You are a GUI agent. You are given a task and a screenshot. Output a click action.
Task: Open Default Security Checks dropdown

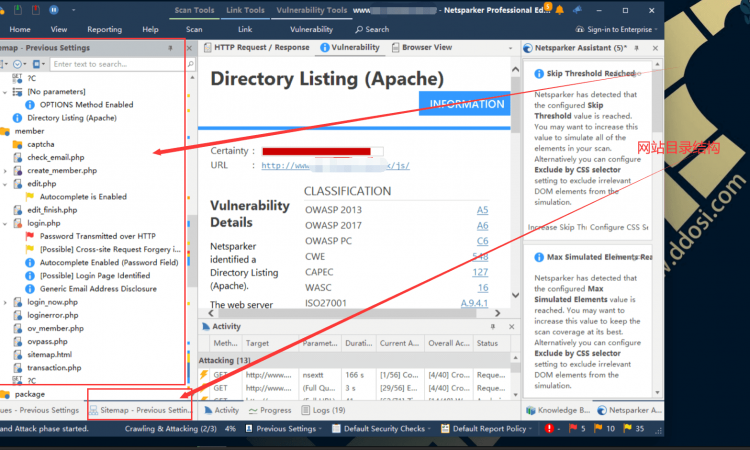click(381, 429)
